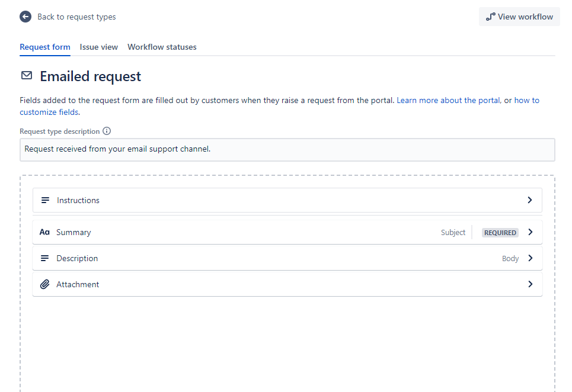Screen dimensions: 572x392
Task: Expand the Instructions field row
Action: coord(530,200)
